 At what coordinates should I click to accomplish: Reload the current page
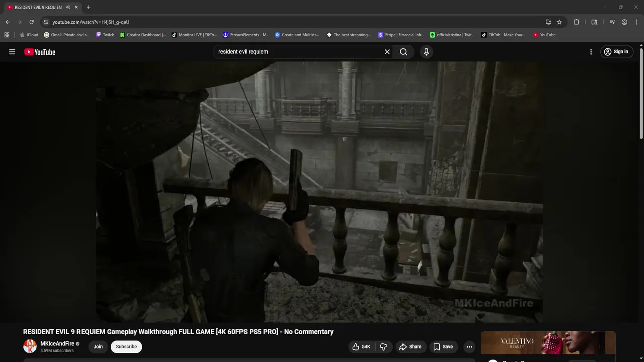pos(31,22)
